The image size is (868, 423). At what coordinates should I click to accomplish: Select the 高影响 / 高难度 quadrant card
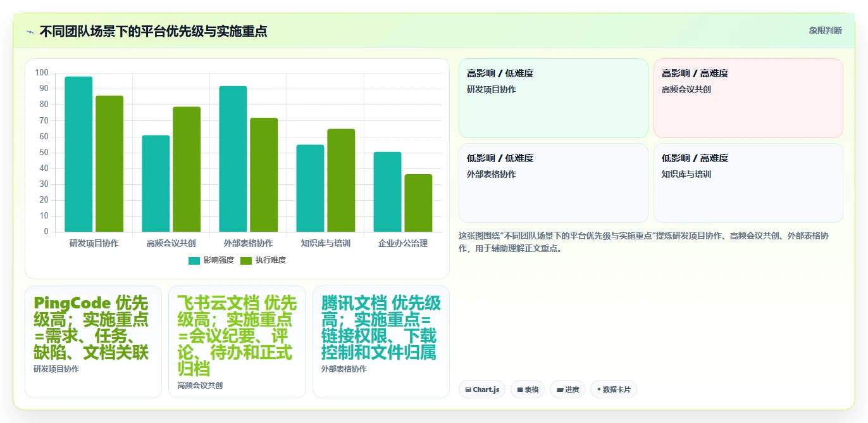(748, 98)
